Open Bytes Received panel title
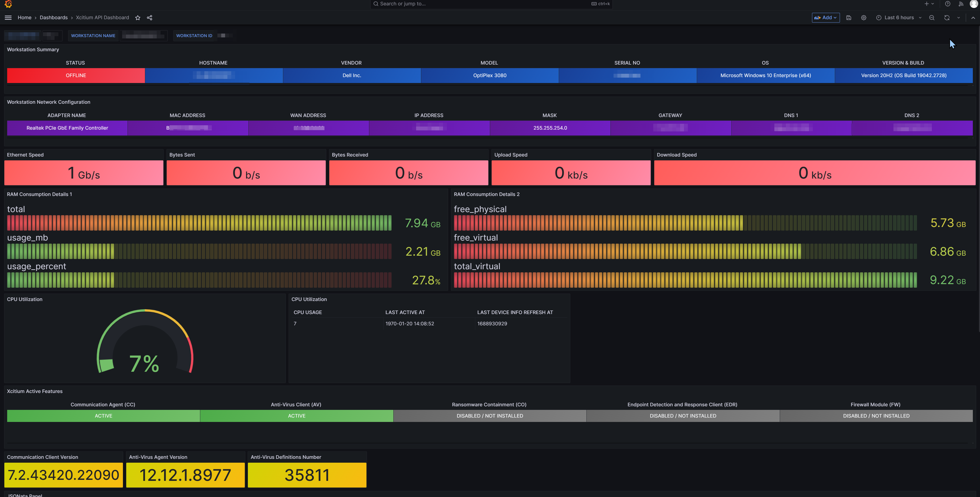Image resolution: width=980 pixels, height=497 pixels. tap(350, 155)
